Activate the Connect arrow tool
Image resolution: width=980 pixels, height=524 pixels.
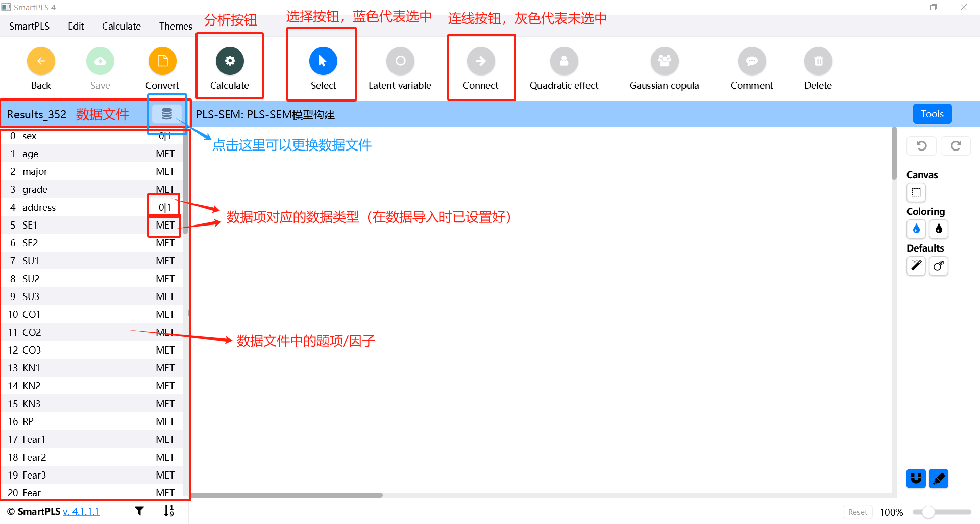pos(481,61)
